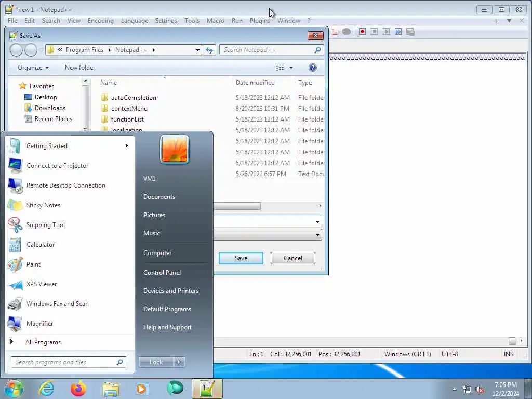This screenshot has height=399, width=532.
Task: Show hidden tray icons arrow
Action: tap(454, 390)
